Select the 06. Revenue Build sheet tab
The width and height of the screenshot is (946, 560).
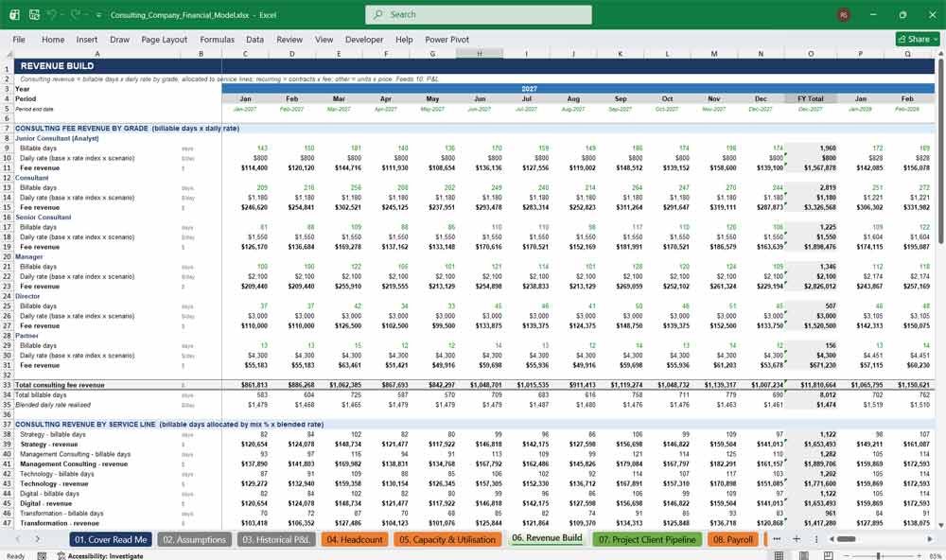click(x=547, y=538)
